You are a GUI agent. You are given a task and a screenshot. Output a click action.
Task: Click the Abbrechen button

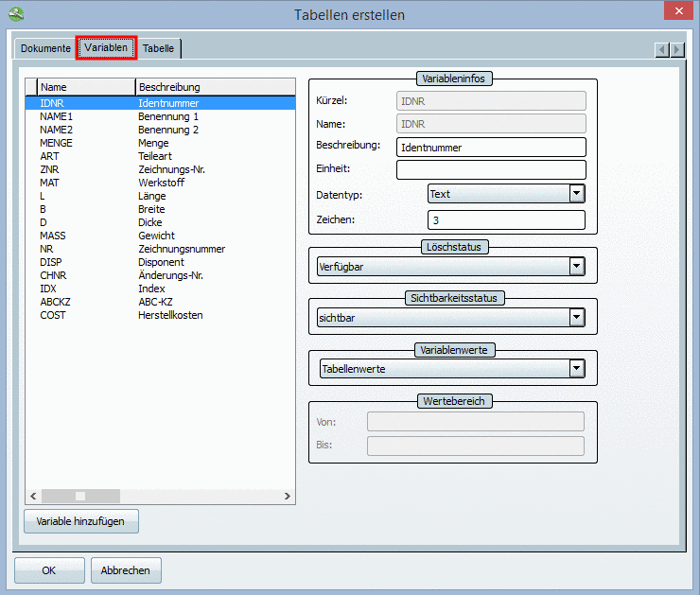click(x=126, y=570)
